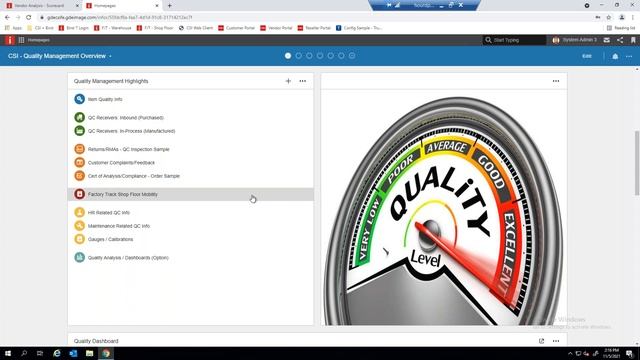
Task: Open CSI Web Client bookmark
Action: [196, 28]
